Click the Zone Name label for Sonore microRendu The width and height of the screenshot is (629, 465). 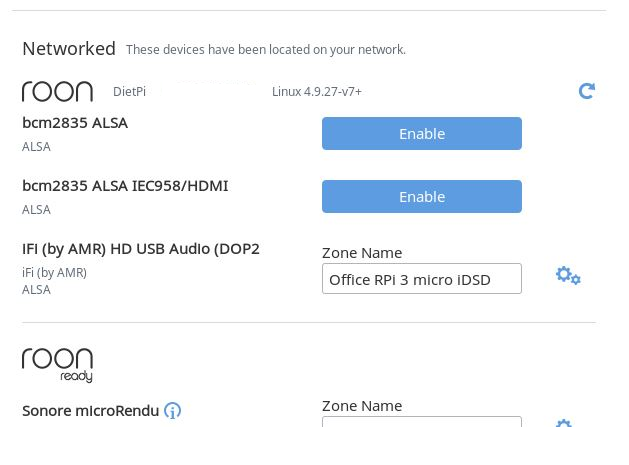point(362,406)
